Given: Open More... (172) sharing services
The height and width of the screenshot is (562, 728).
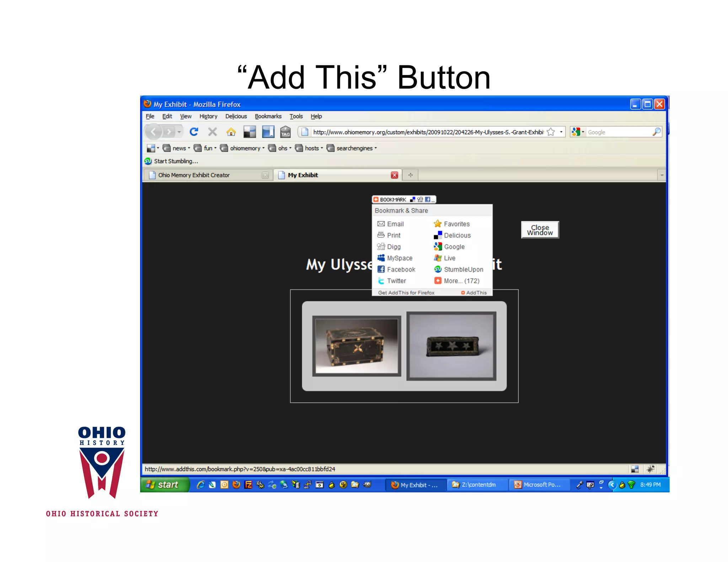Looking at the screenshot, I should coord(456,281).
